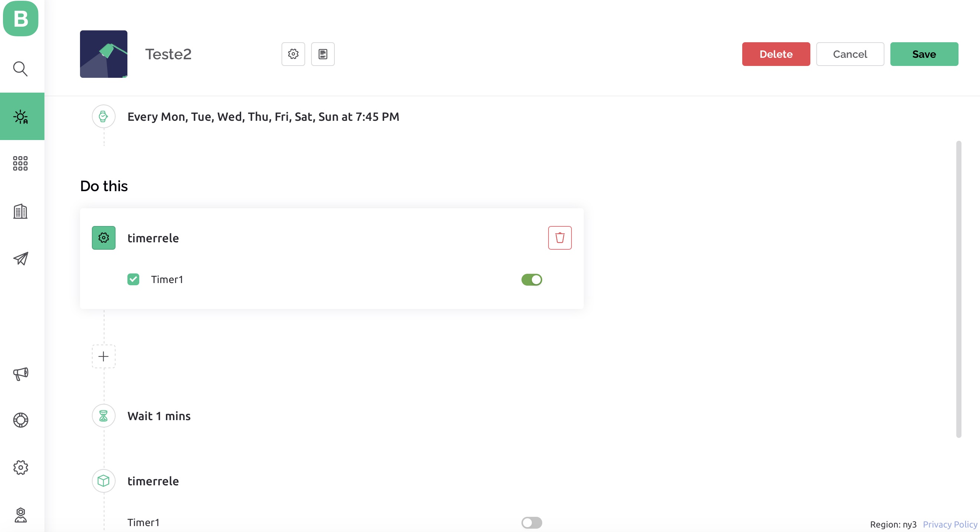Click the bottom 'Timer1' label

pyautogui.click(x=143, y=522)
